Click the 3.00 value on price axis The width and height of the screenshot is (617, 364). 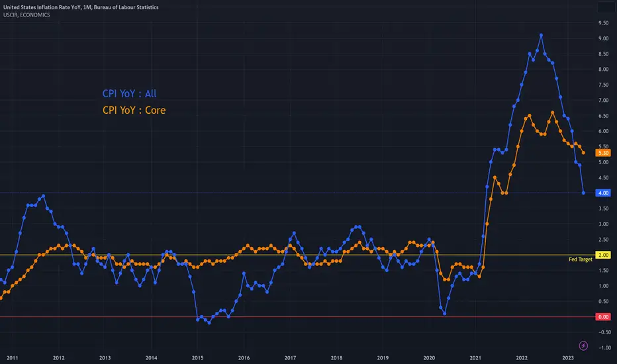(x=603, y=224)
